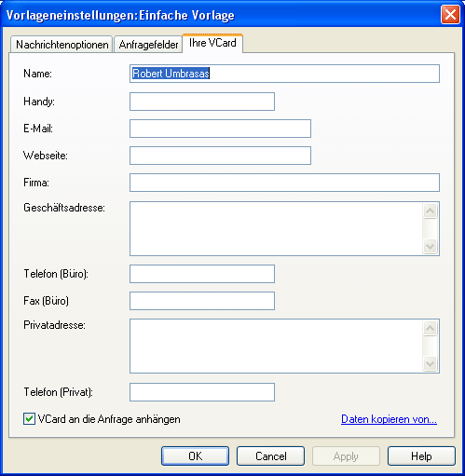Click the Privatadresse scrollbar down arrow
The width and height of the screenshot is (465, 476).
(x=431, y=363)
